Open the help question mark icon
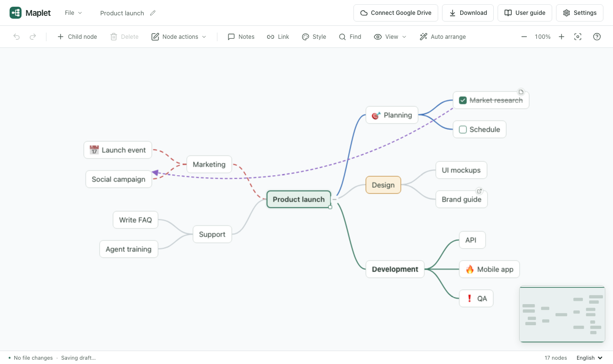 coord(597,37)
